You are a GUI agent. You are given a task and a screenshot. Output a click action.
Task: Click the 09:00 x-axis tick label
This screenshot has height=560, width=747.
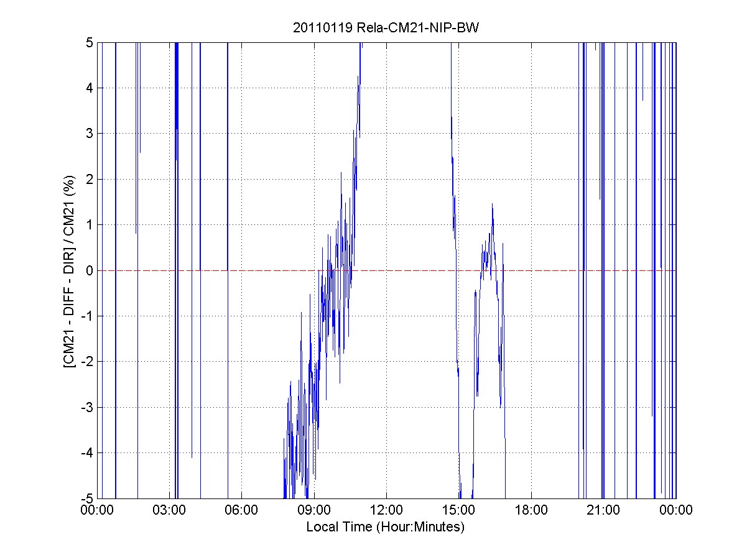(314, 510)
